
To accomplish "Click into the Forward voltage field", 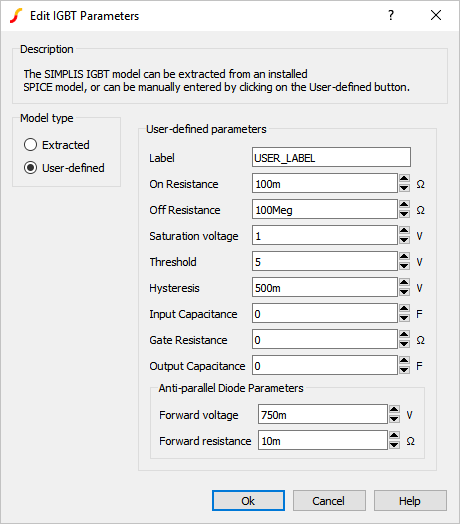I will point(323,414).
